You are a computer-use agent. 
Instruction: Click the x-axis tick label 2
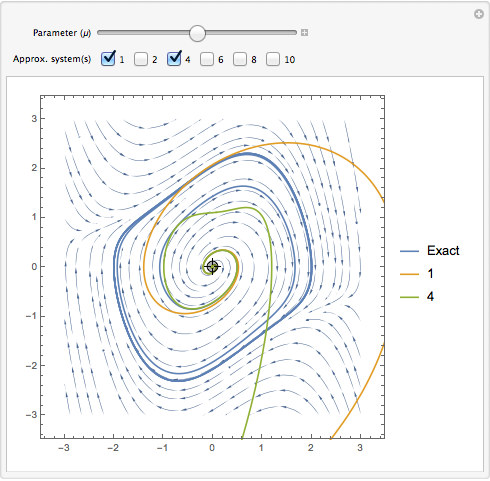point(311,448)
